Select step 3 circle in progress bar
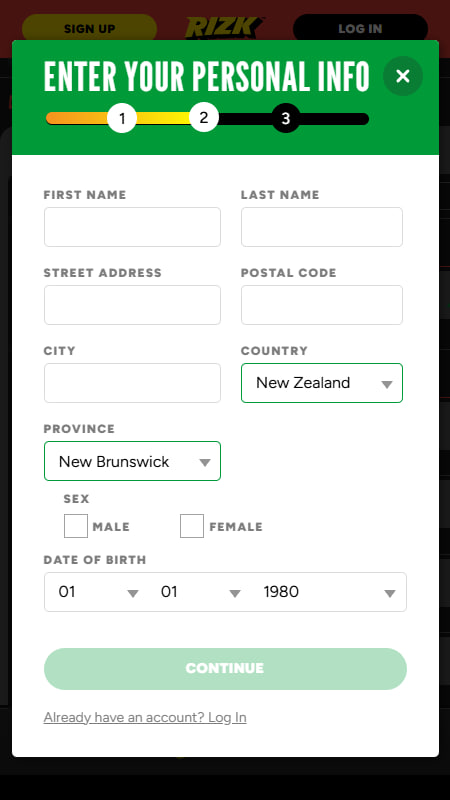The image size is (450, 800). click(286, 119)
